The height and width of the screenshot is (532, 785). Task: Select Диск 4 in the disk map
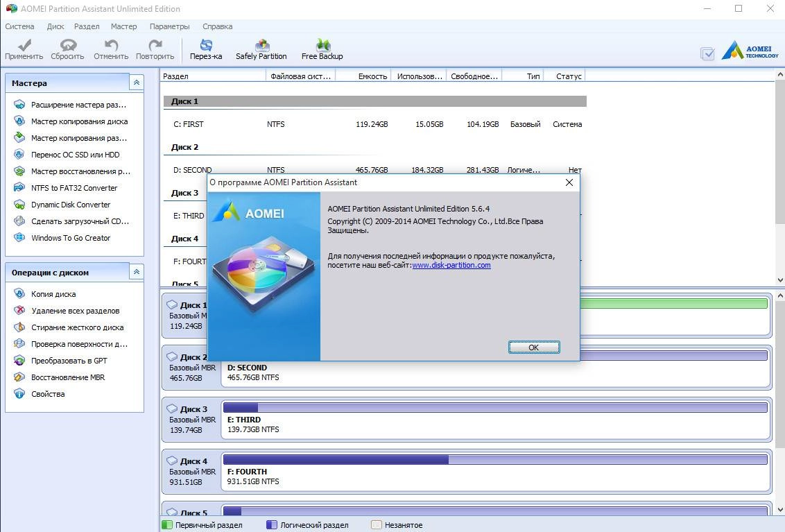[192, 471]
